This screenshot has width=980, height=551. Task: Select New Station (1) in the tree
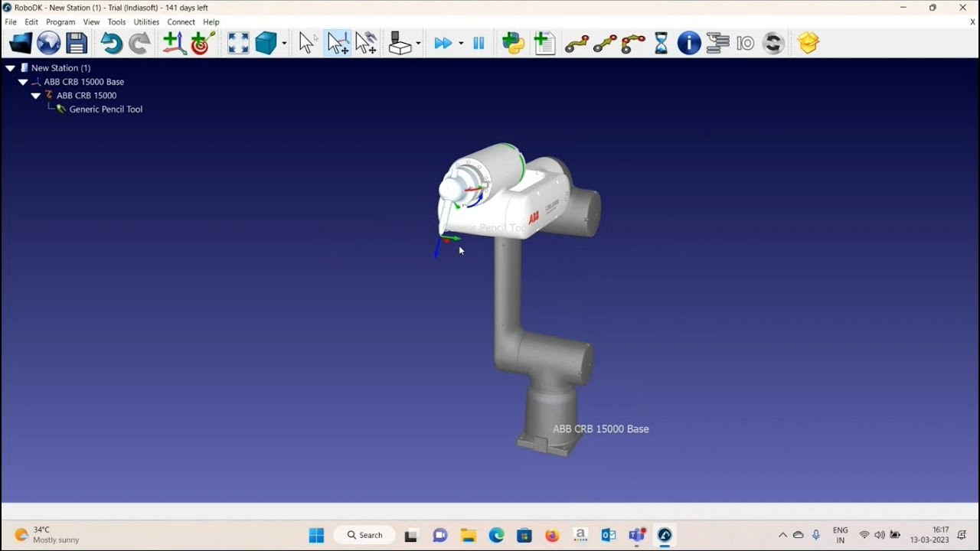click(x=60, y=68)
